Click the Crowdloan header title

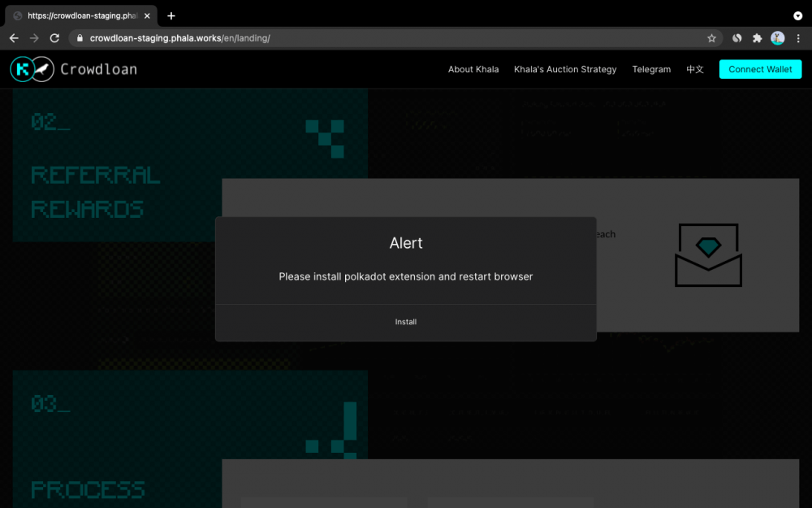click(x=98, y=69)
